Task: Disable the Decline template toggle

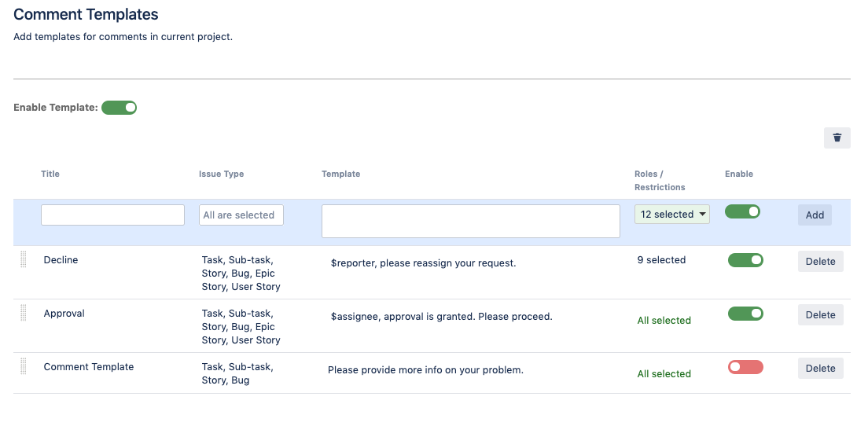Action: pyautogui.click(x=745, y=260)
